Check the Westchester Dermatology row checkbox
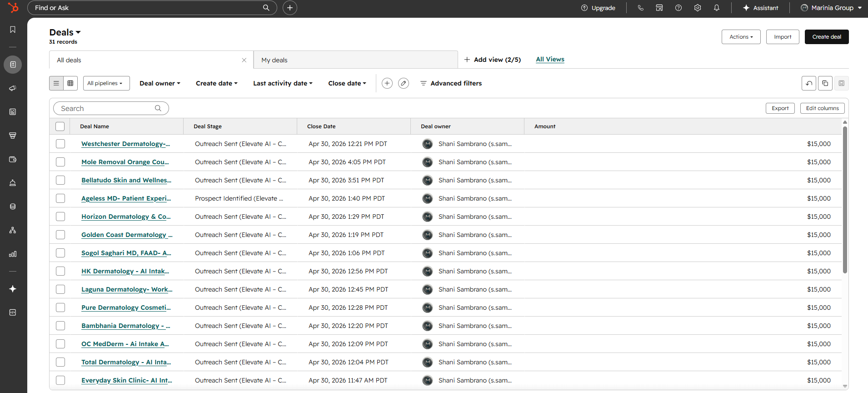868x393 pixels. pyautogui.click(x=60, y=144)
